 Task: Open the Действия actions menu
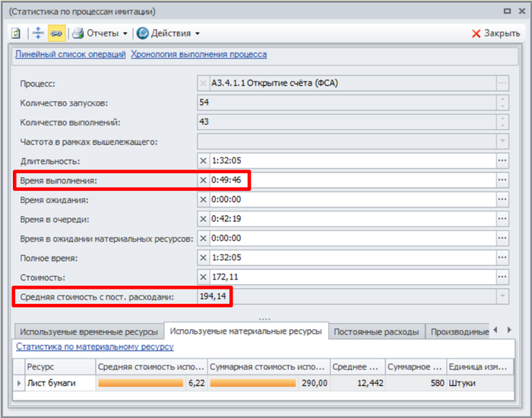coord(169,33)
